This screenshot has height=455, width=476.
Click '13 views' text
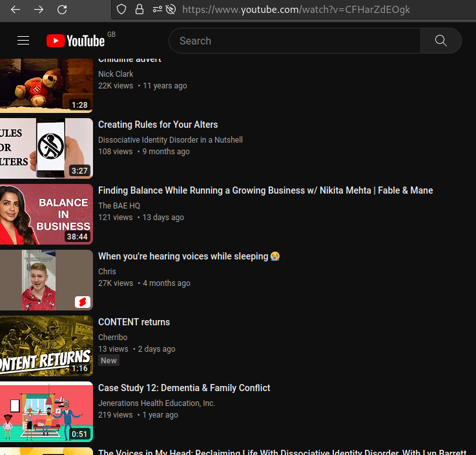coord(113,349)
